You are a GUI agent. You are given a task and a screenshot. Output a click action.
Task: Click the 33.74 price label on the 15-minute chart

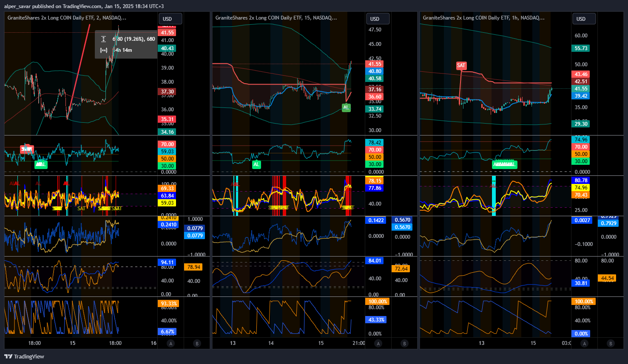tap(375, 109)
